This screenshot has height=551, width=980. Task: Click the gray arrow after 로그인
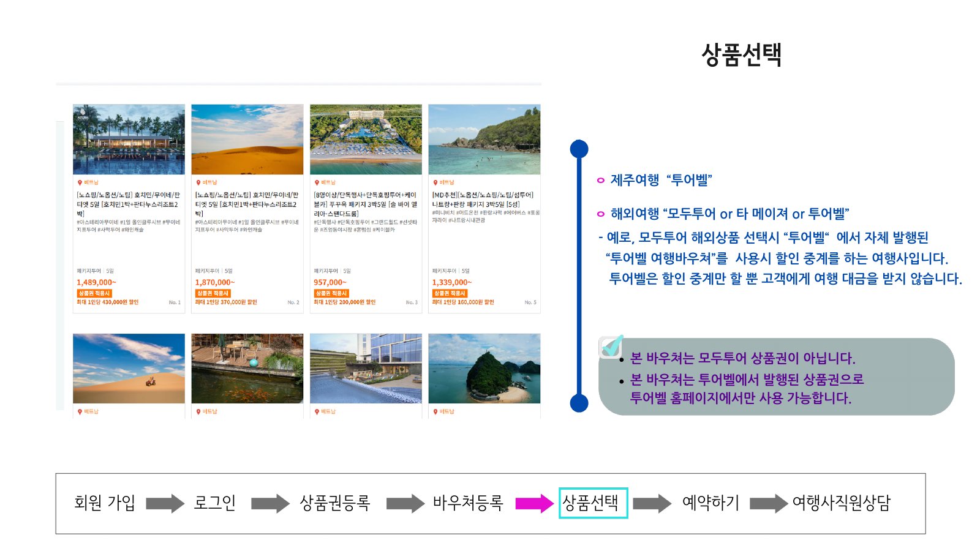point(270,503)
